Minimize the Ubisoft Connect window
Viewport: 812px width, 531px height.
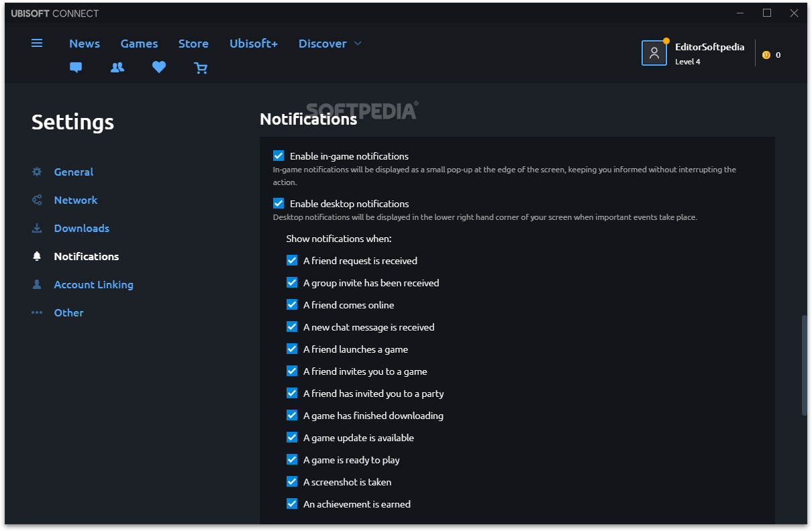tap(741, 13)
